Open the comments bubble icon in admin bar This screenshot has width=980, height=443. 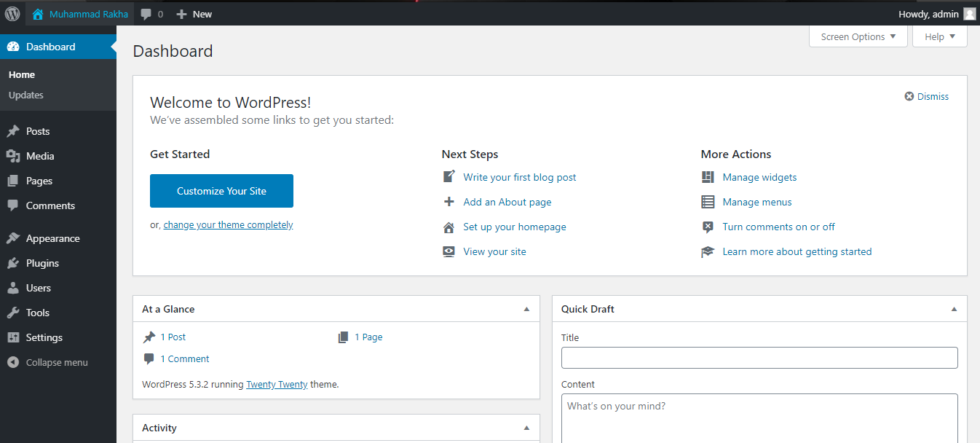click(x=146, y=14)
